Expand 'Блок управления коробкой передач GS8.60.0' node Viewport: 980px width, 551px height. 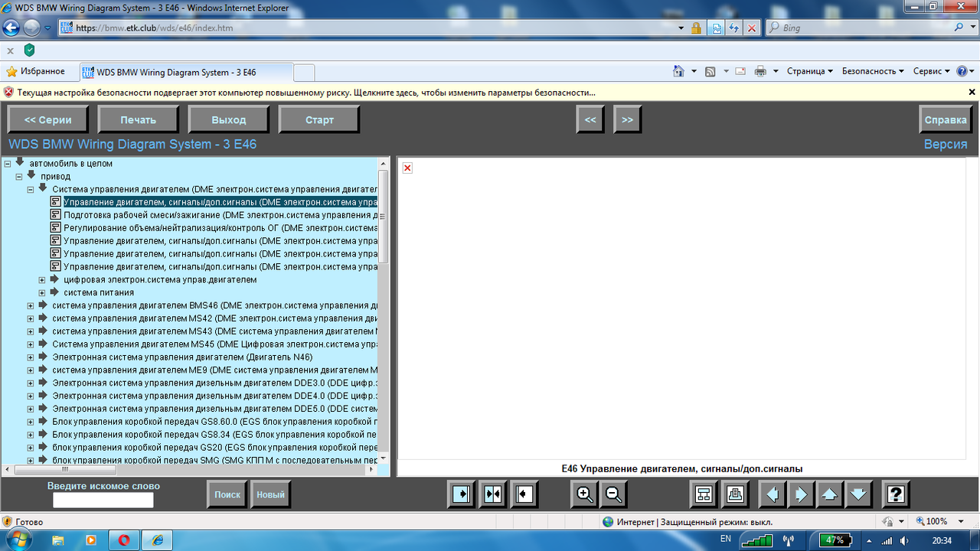point(31,422)
